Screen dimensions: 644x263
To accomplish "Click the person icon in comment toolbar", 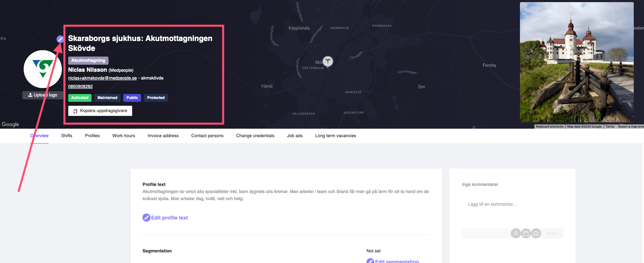I will point(516,233).
